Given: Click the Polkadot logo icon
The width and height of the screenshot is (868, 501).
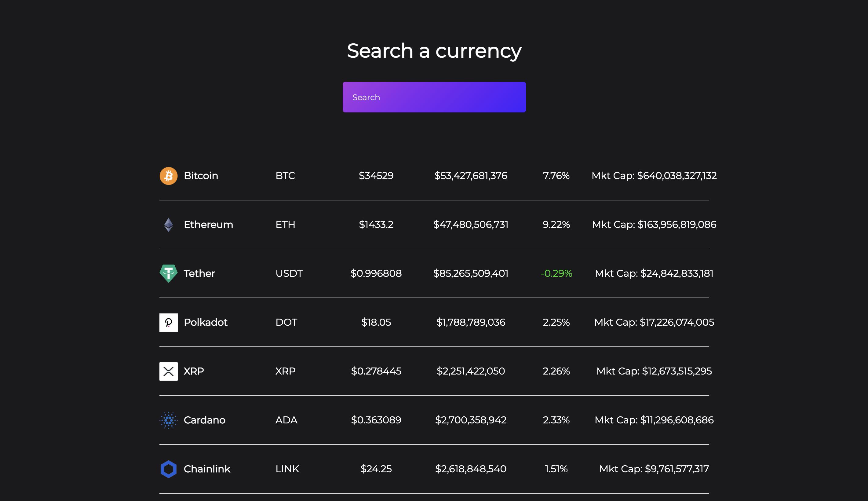Looking at the screenshot, I should pos(169,322).
